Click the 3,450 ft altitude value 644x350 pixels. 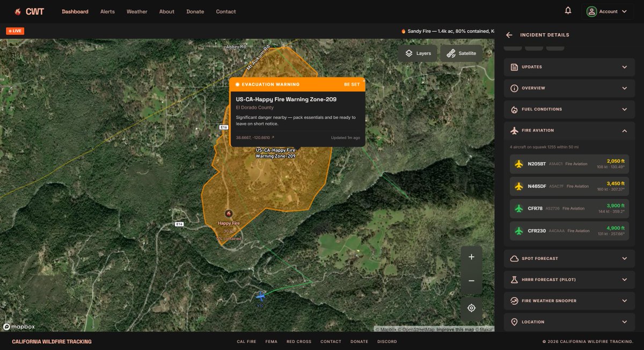(x=616, y=183)
